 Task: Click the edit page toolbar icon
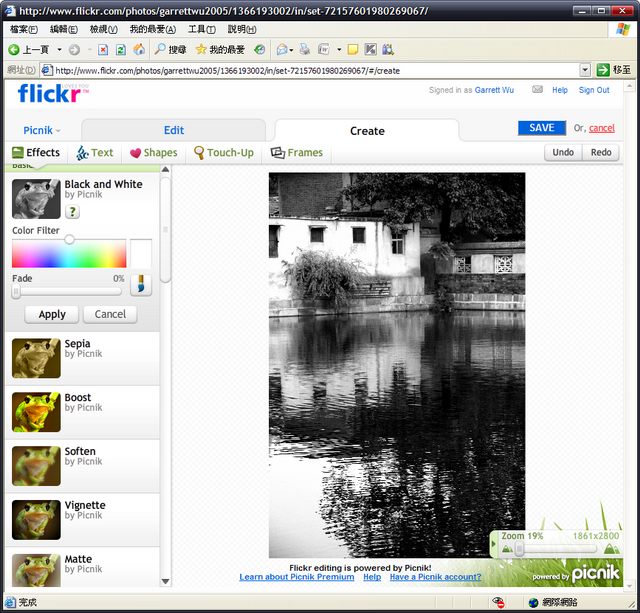point(324,50)
